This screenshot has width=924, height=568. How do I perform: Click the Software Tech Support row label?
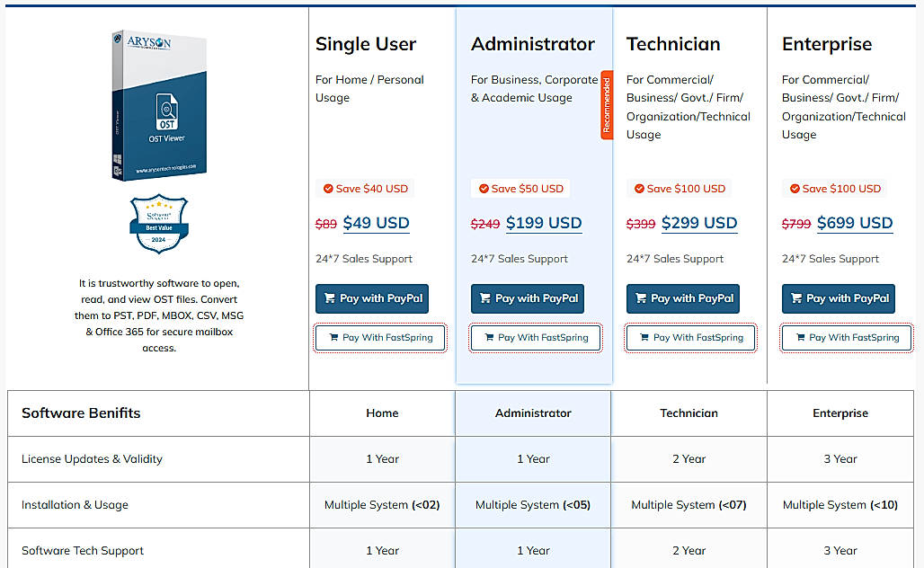click(x=83, y=551)
